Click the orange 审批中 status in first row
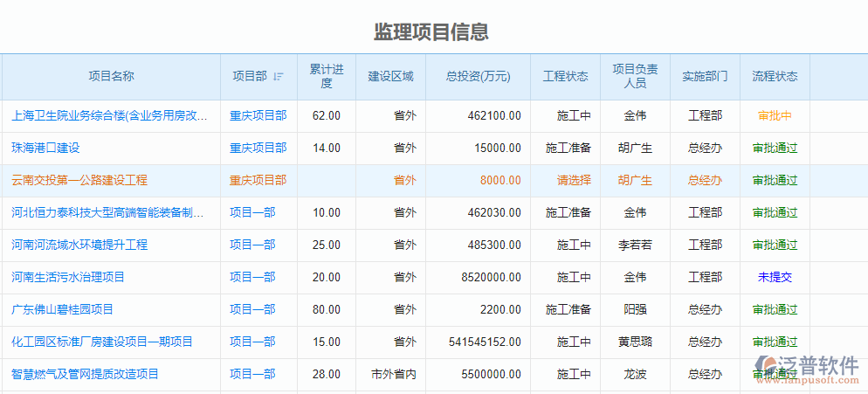The height and width of the screenshot is (394, 868). [x=775, y=115]
